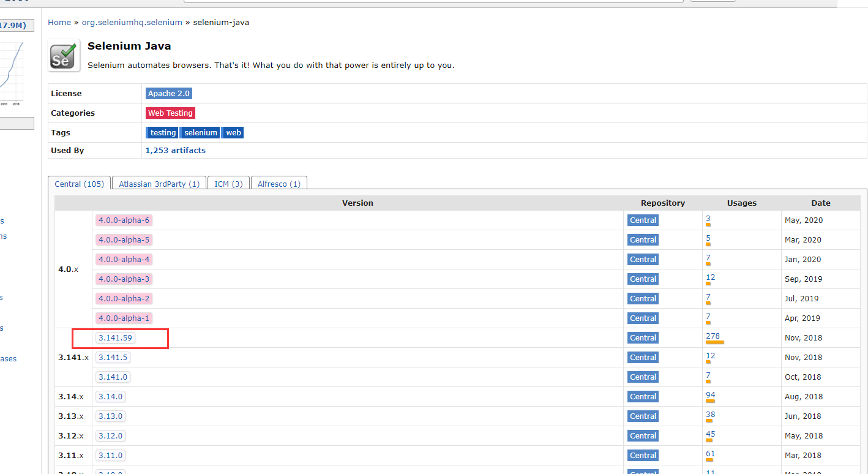Open version 4.0.0-alpha-5
The height and width of the screenshot is (474, 868).
[124, 240]
